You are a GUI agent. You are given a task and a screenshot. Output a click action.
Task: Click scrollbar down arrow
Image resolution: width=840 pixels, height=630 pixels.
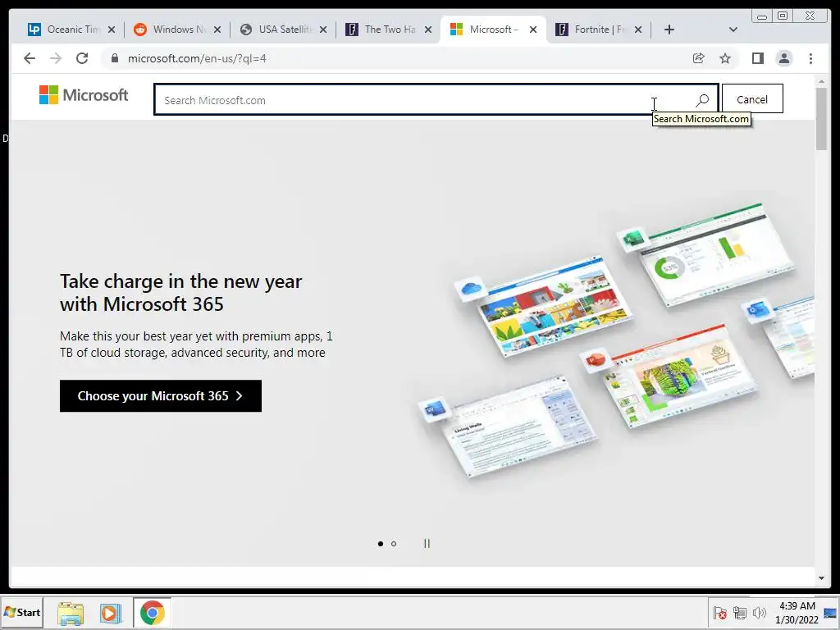821,578
